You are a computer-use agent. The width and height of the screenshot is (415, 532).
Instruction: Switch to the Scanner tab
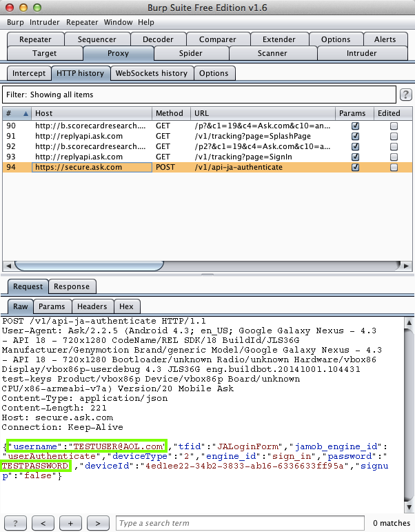coord(272,53)
